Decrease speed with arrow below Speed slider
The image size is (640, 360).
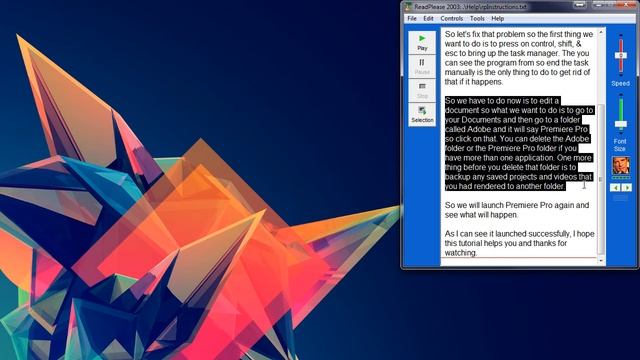click(621, 75)
